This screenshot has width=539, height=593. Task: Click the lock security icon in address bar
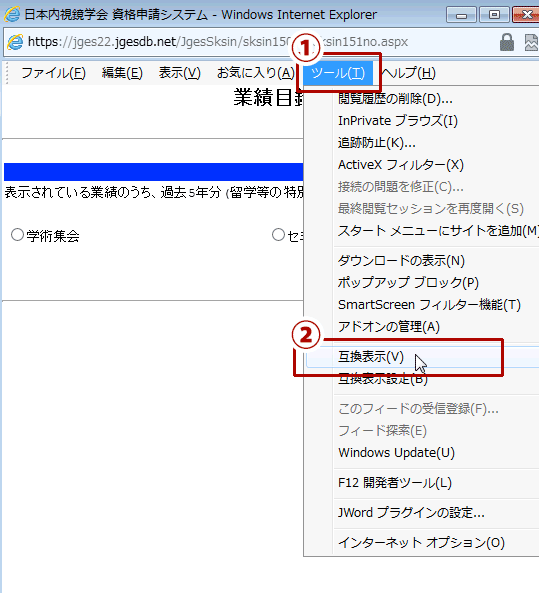point(506,42)
